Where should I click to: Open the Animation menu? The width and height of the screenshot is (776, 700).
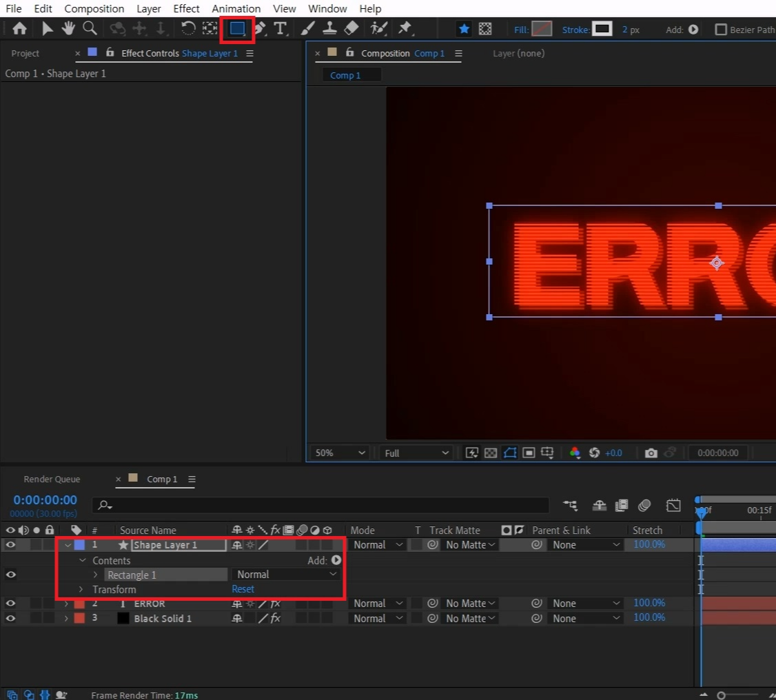236,8
